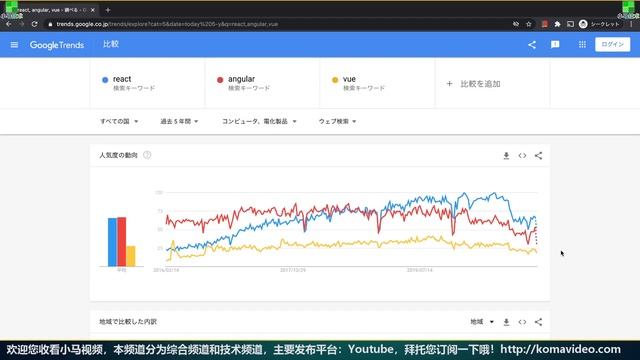This screenshot has height=360, width=640.
Task: Click the ログイン login button
Action: 612,44
